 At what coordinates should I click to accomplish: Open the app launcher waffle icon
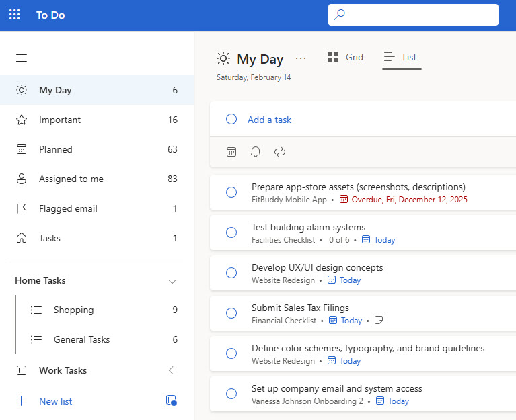pyautogui.click(x=14, y=15)
